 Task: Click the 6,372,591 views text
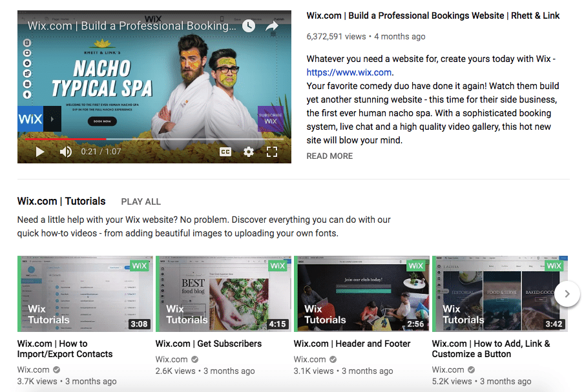[x=337, y=36]
